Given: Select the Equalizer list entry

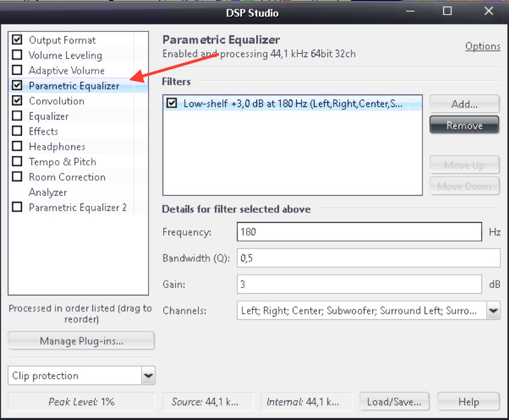Looking at the screenshot, I should [49, 116].
